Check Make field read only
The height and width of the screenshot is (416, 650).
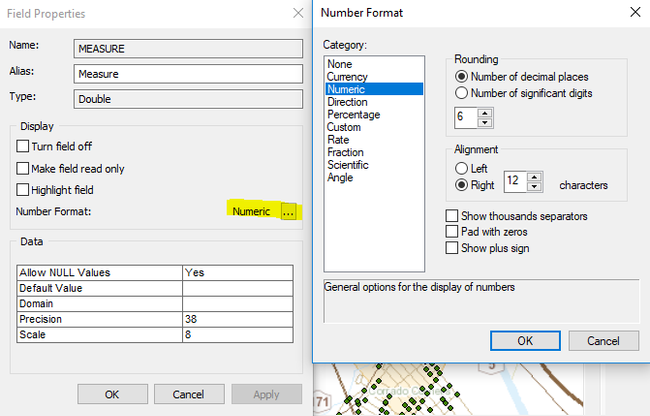23,168
